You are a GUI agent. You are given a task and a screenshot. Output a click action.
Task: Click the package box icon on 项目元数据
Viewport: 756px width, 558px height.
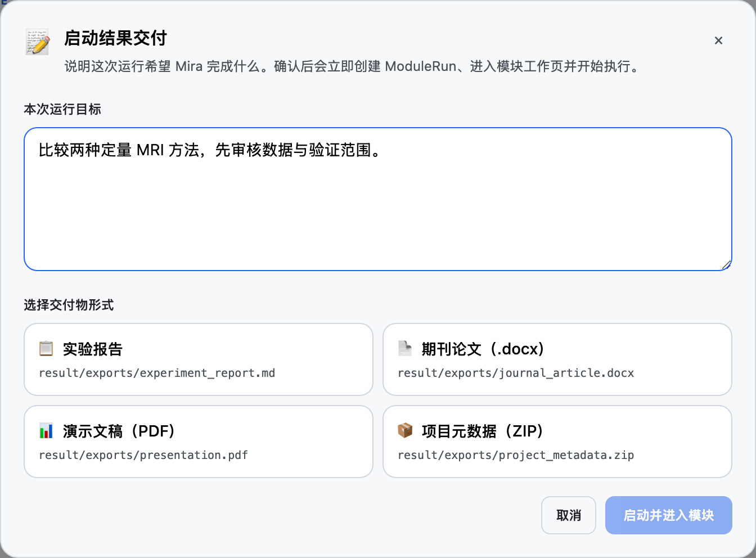pos(405,431)
